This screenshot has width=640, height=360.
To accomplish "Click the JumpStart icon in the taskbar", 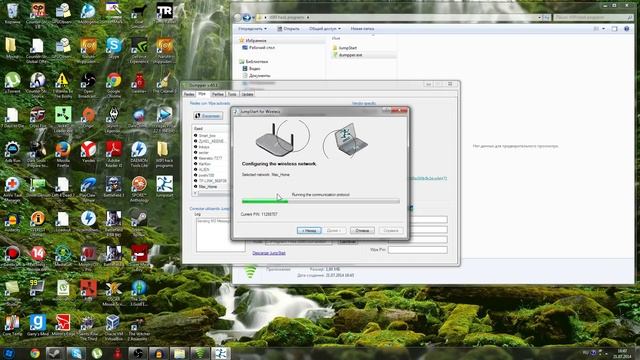I will (x=221, y=353).
